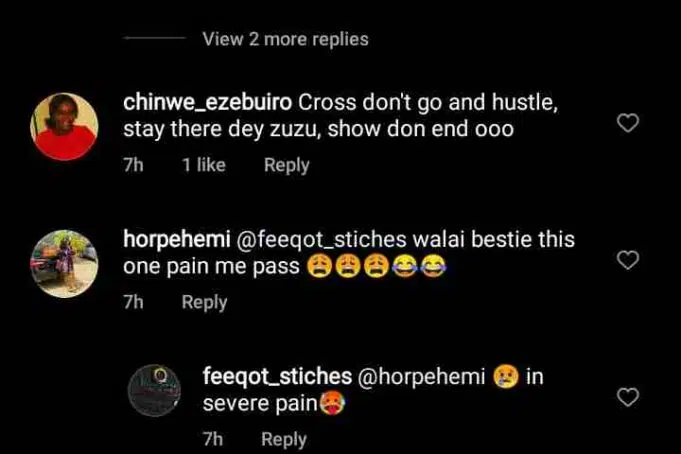Reply to horpehemi's comment

[205, 302]
